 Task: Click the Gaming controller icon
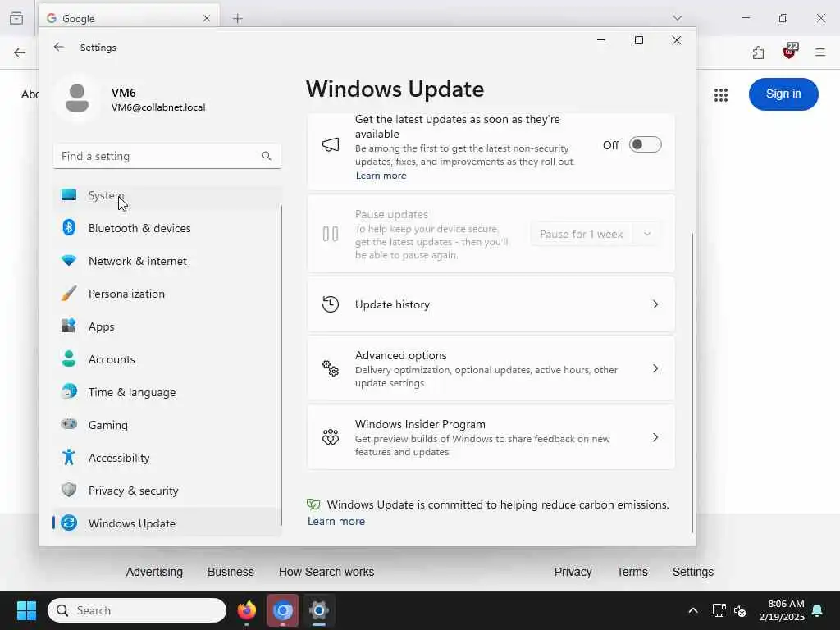(x=69, y=424)
